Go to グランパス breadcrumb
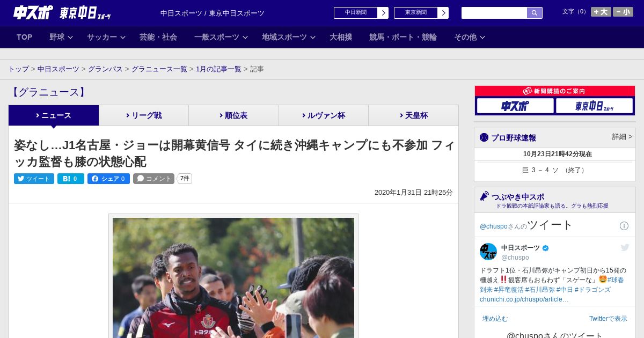Image resolution: width=644 pixels, height=338 pixels. click(x=105, y=69)
